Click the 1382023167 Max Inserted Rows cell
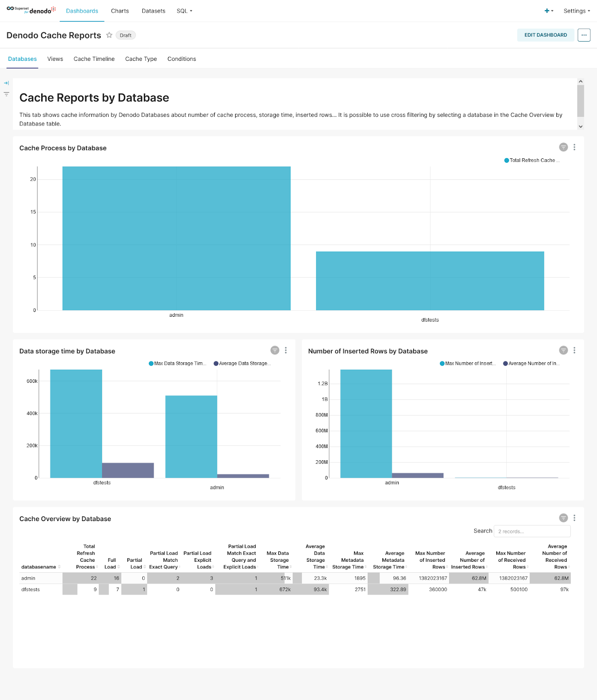Screen dimensions: 597x700 [x=430, y=578]
